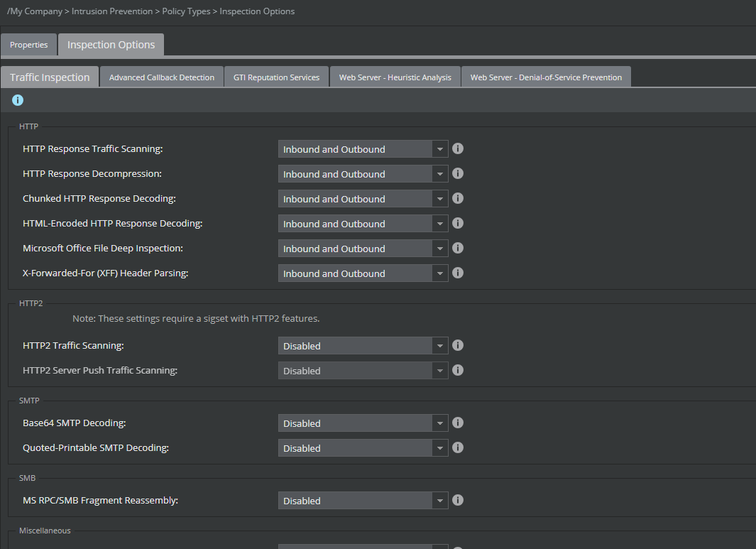Click 'Intrusion Prevention' in the breadcrumb
The image size is (756, 549).
click(x=112, y=11)
